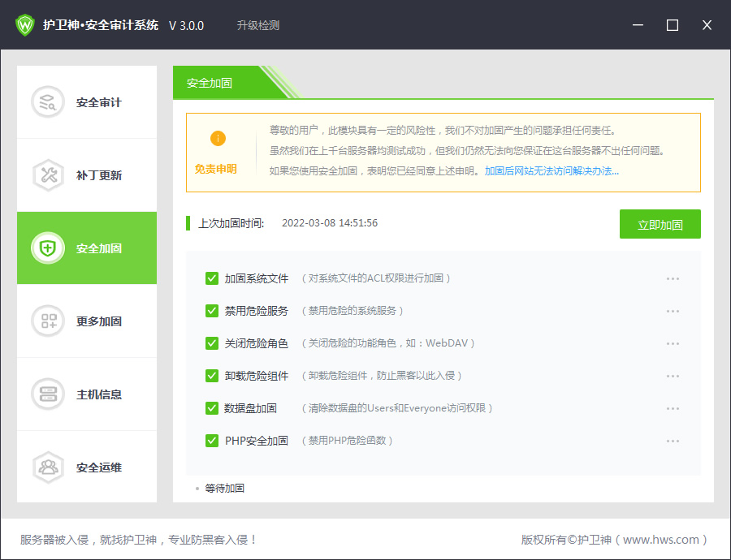Close the 护卫神 window

pos(707,25)
